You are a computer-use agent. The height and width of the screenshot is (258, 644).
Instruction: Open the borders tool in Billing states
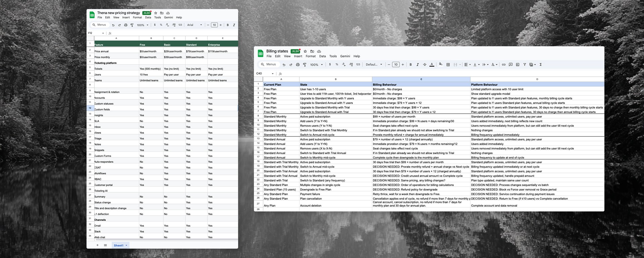point(448,65)
